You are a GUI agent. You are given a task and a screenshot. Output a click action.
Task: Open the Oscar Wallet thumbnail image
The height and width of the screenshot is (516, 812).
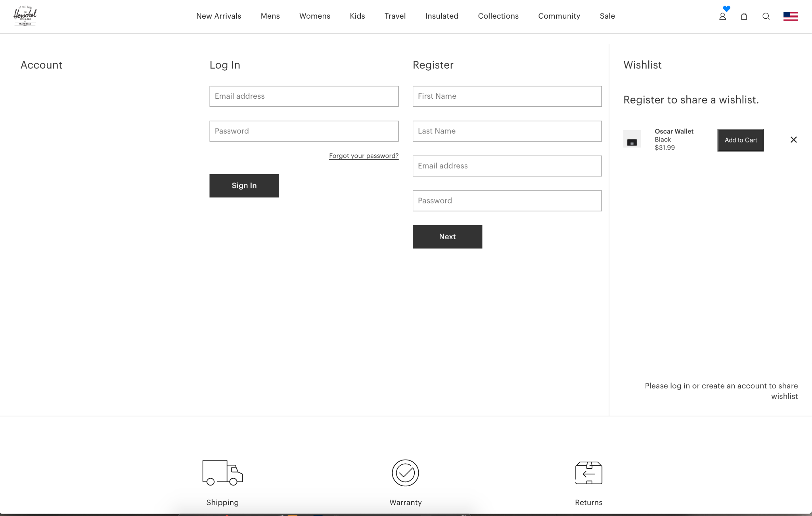coord(631,139)
